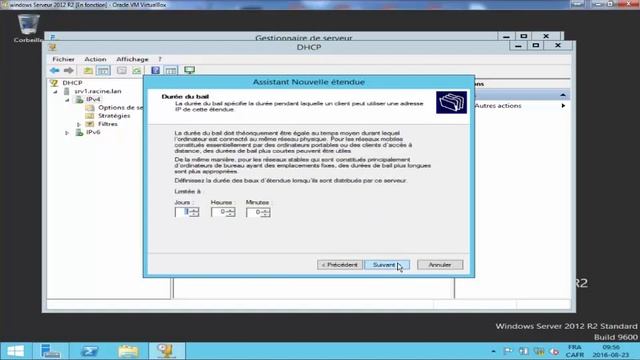Show hidden tray icons arrow

pos(493,351)
